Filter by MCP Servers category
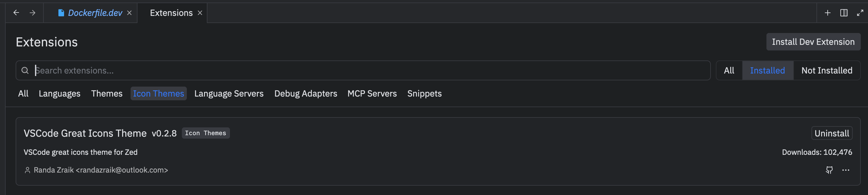Screen dimensions: 868x195 pyautogui.click(x=372, y=93)
